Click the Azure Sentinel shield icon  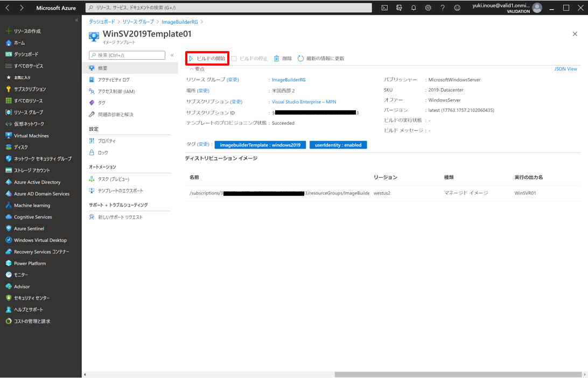[9, 228]
